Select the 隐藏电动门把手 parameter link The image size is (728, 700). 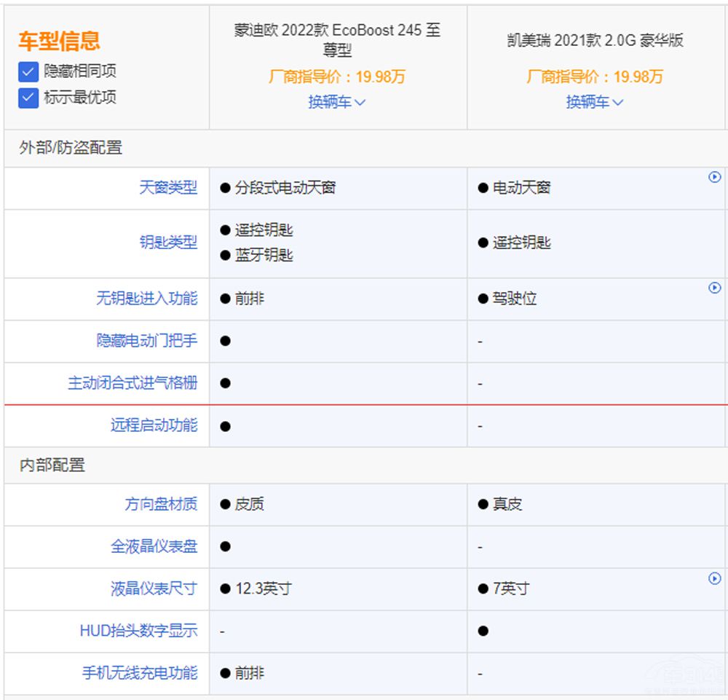click(146, 341)
